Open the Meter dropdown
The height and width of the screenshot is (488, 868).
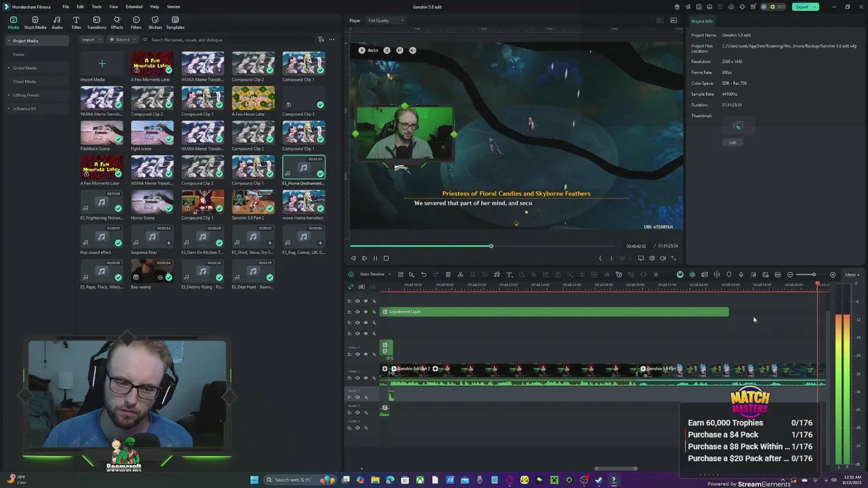coord(852,274)
